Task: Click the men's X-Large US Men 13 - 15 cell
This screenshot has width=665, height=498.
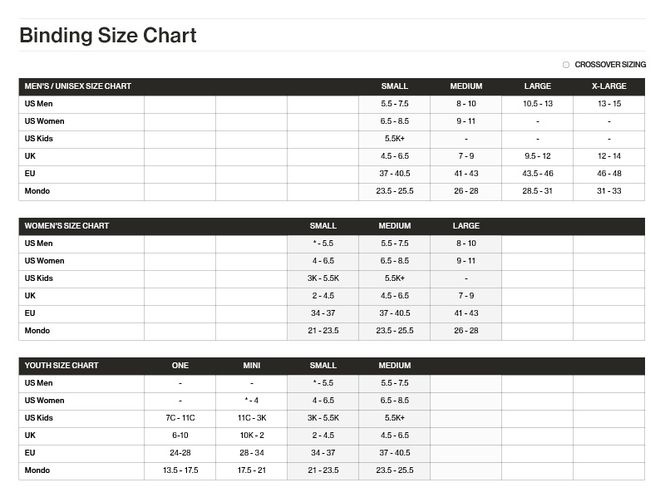Action: [609, 104]
